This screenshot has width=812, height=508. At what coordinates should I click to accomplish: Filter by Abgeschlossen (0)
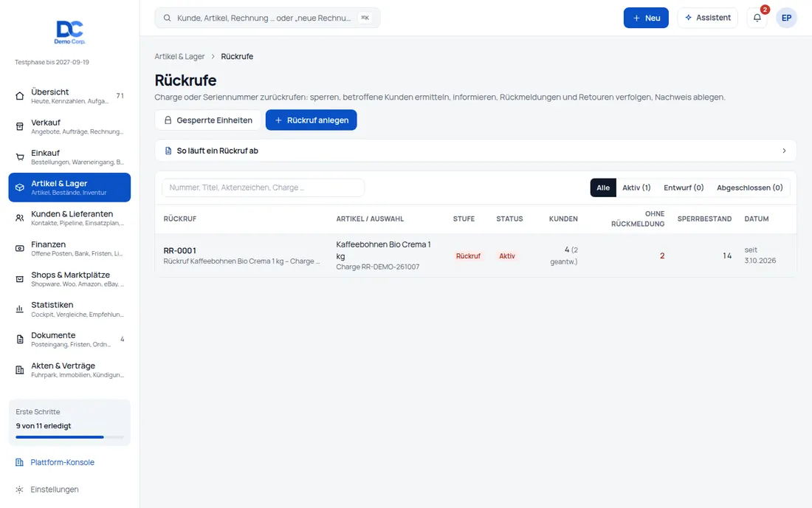click(749, 188)
